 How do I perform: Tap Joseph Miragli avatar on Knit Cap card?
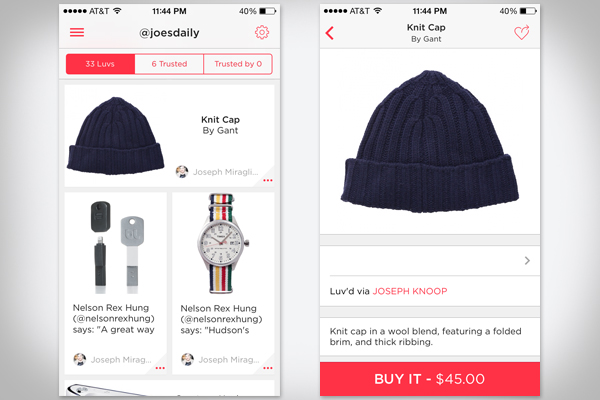pos(182,172)
